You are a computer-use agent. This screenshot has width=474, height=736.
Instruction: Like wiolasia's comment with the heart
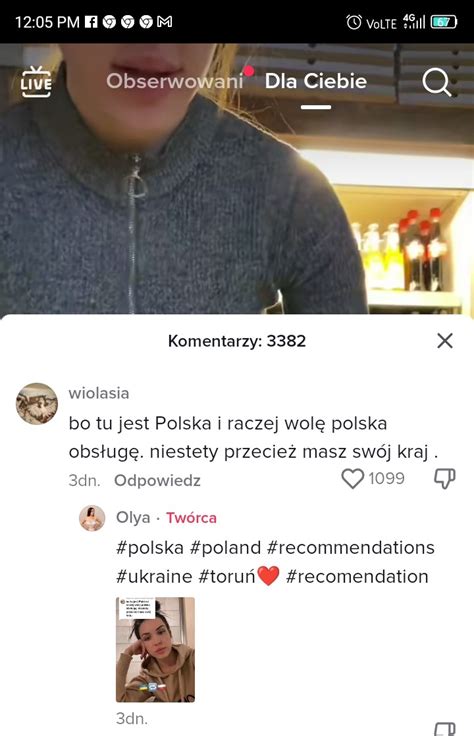pos(352,479)
